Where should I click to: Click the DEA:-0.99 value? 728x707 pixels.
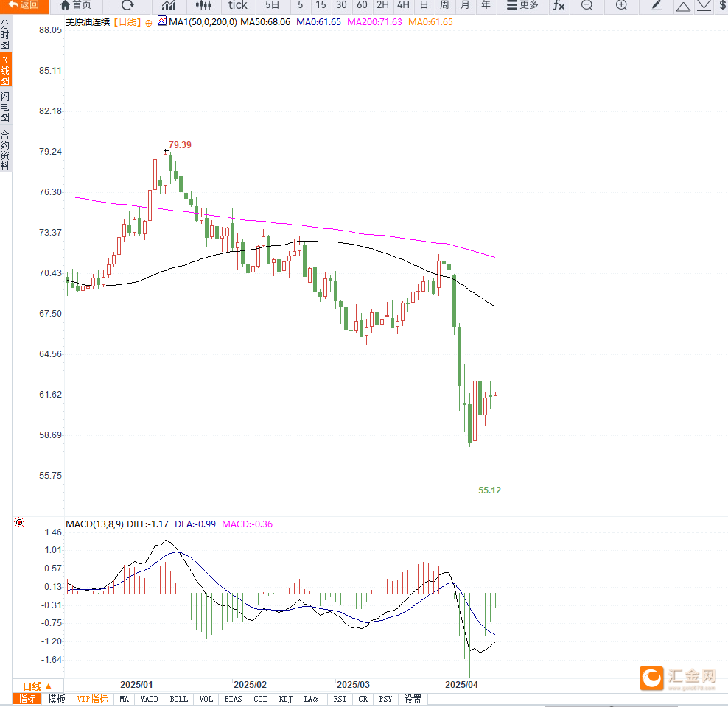click(x=195, y=524)
